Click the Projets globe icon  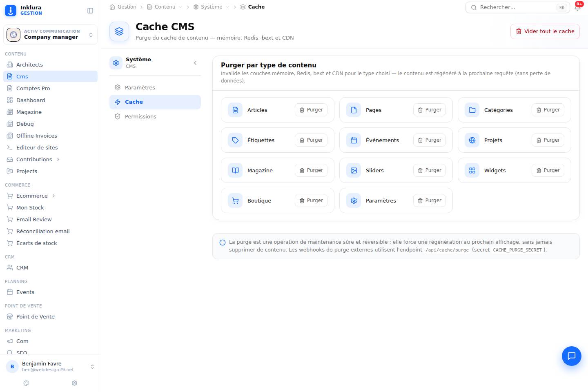click(472, 140)
